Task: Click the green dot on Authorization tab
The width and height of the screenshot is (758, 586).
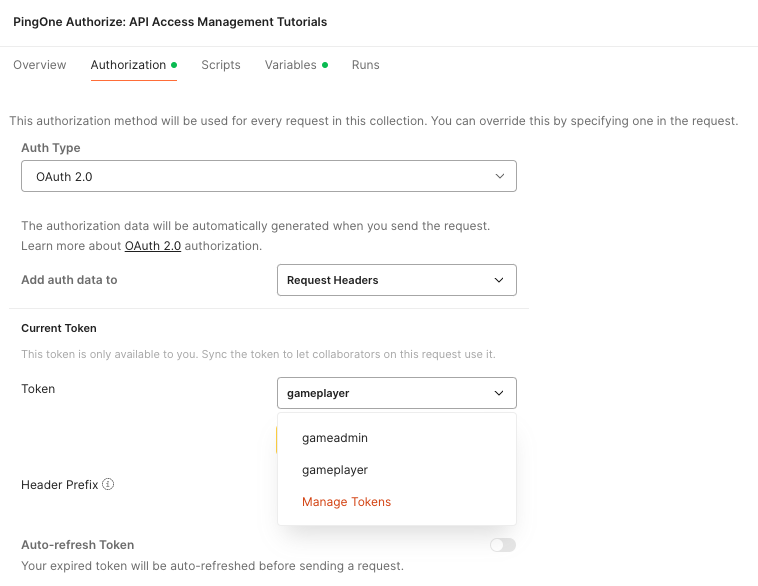Action: (174, 65)
